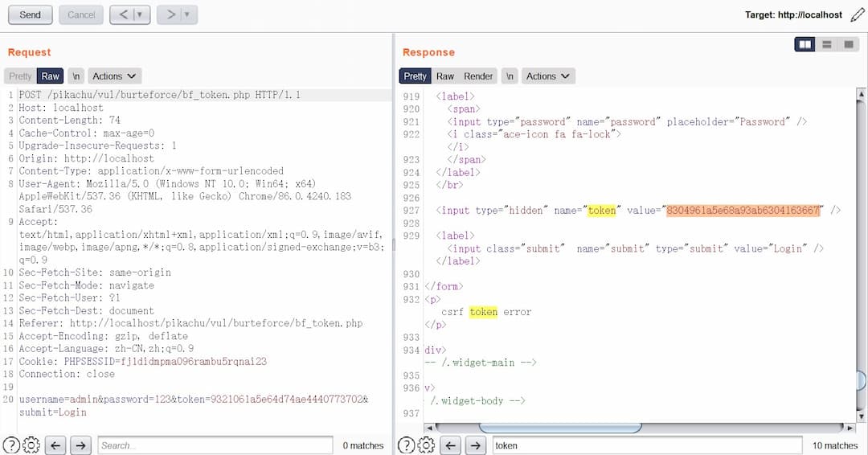Jump to previous token match in Response
This screenshot has width=868, height=455.
click(x=451, y=445)
